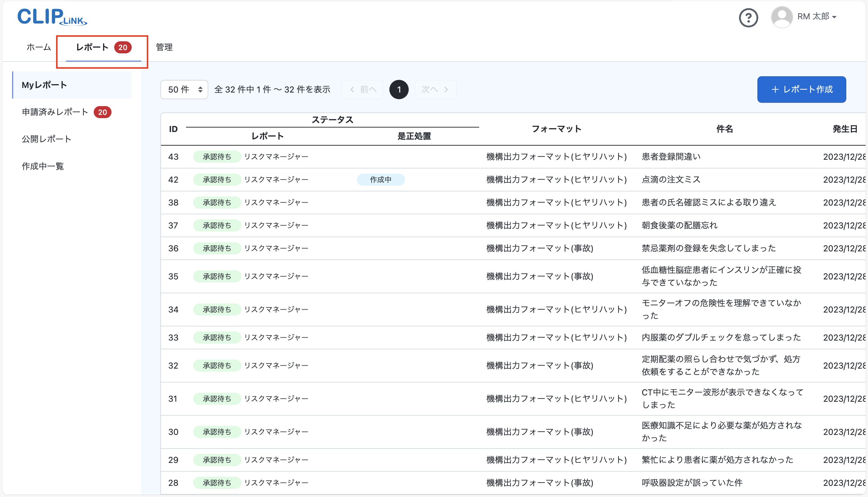Switch to the ホーム tab

[38, 47]
